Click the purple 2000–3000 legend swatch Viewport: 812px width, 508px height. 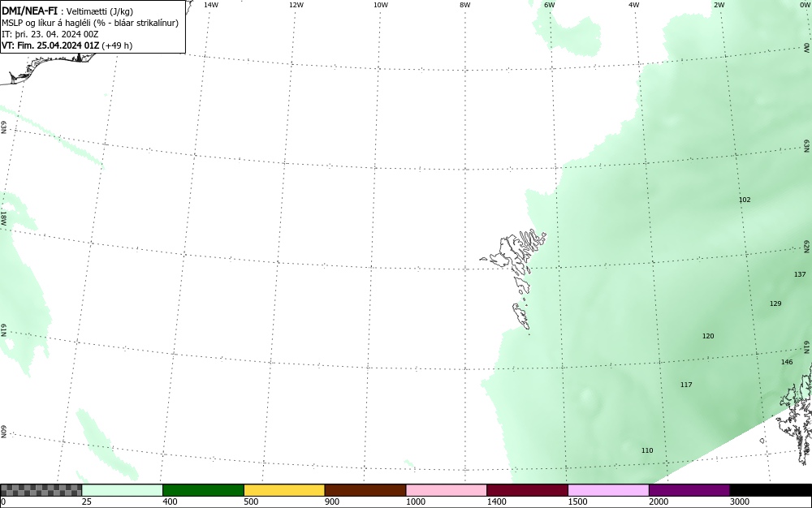[x=689, y=490]
